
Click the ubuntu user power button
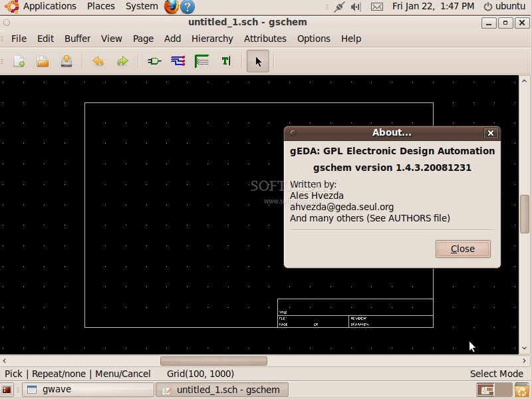504,7
